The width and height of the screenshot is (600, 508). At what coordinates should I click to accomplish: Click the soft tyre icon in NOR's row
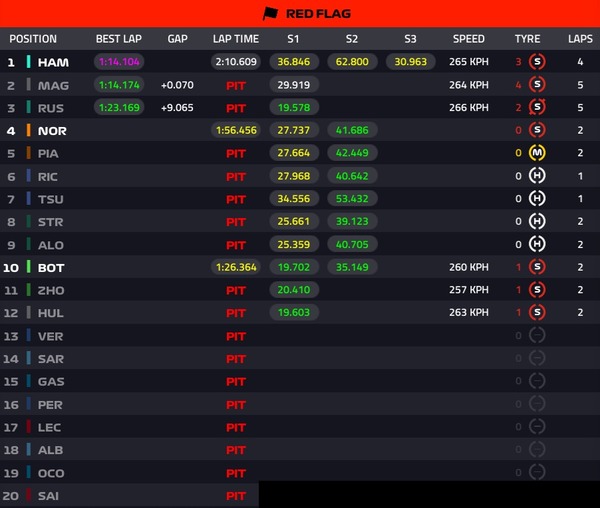(x=537, y=130)
